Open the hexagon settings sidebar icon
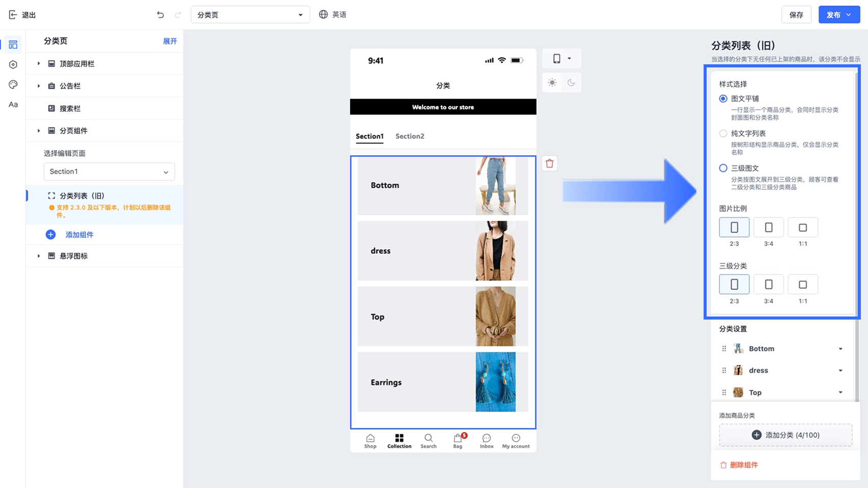Viewport: 868px width, 488px height. click(x=13, y=64)
